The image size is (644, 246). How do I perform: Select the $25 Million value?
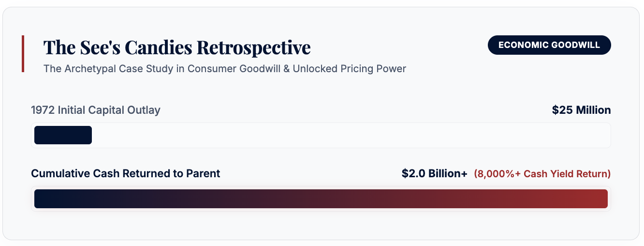(x=581, y=110)
